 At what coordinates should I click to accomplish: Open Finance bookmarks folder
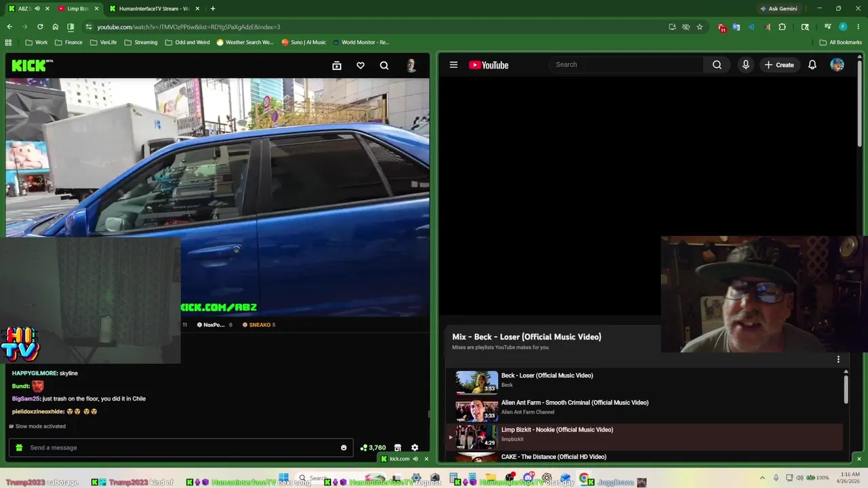(x=69, y=42)
